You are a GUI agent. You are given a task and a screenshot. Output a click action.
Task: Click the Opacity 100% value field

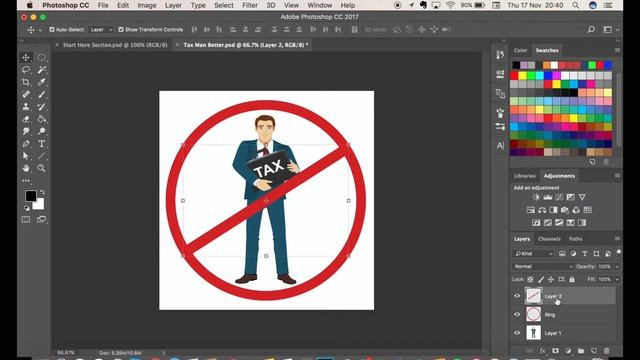pyautogui.click(x=604, y=267)
